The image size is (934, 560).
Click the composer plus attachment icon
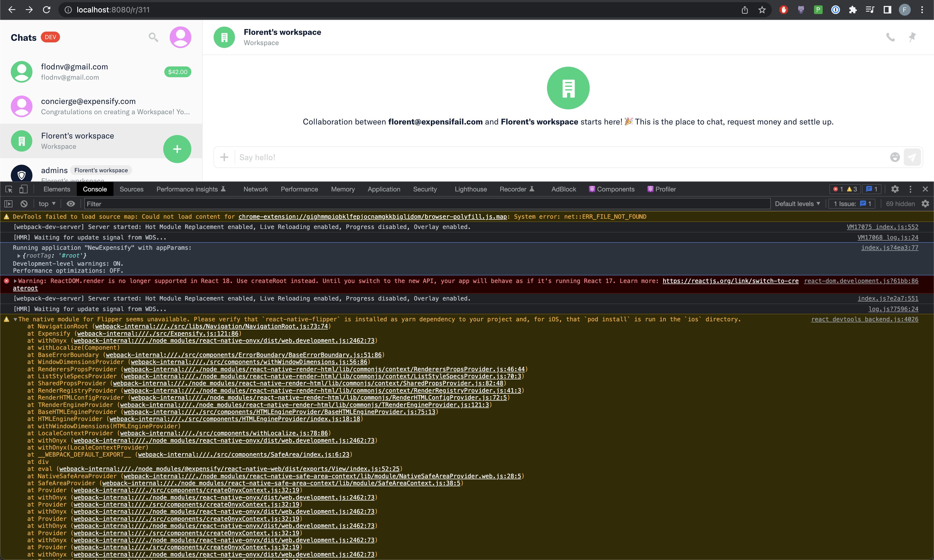pos(224,157)
